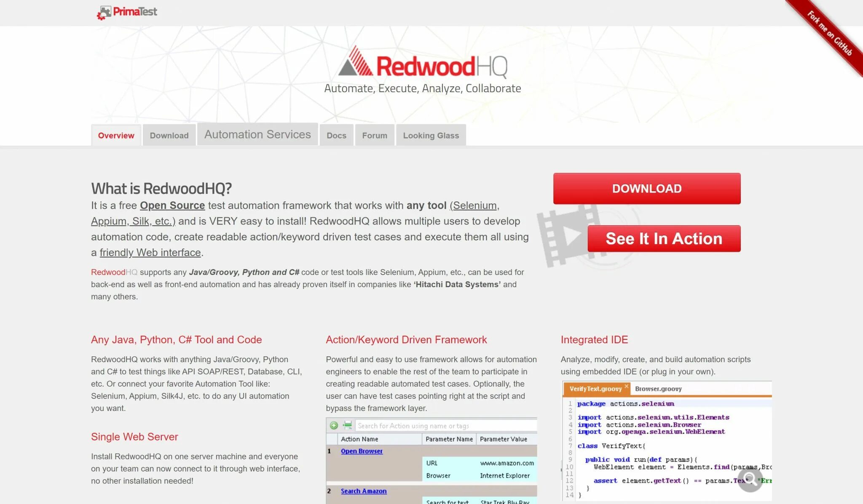Image resolution: width=863 pixels, height=504 pixels.
Task: Click the DOWNLOAD button
Action: tap(646, 188)
